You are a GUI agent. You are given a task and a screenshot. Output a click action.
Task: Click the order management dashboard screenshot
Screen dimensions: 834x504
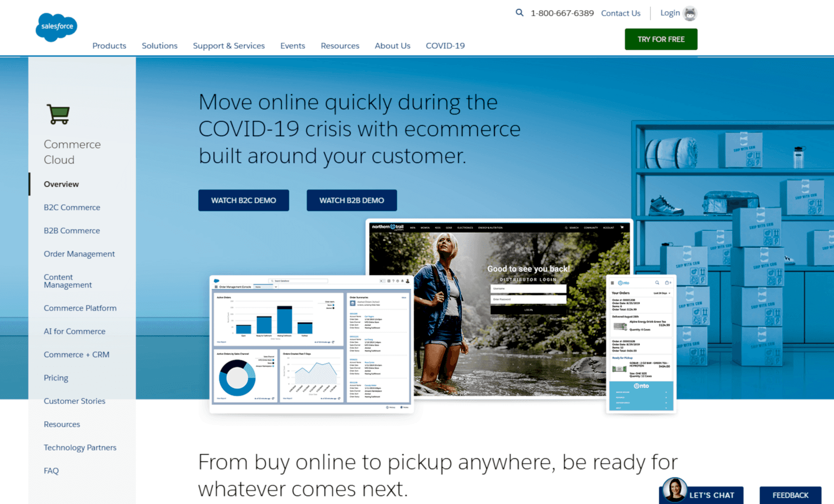tap(311, 344)
